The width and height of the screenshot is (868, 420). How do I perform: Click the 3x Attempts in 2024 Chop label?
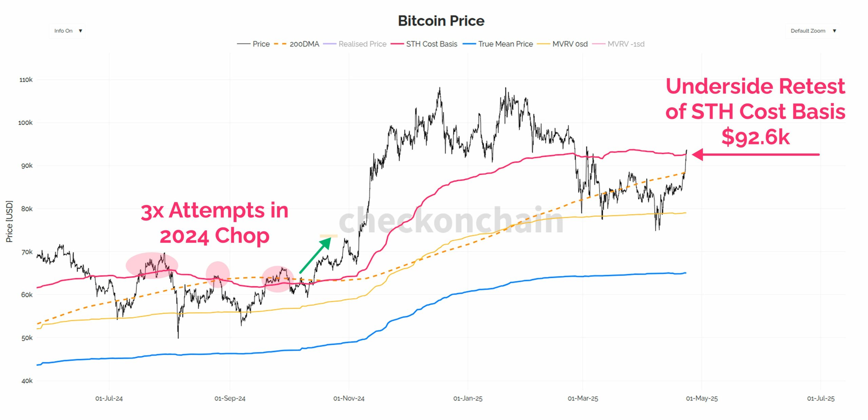[214, 223]
